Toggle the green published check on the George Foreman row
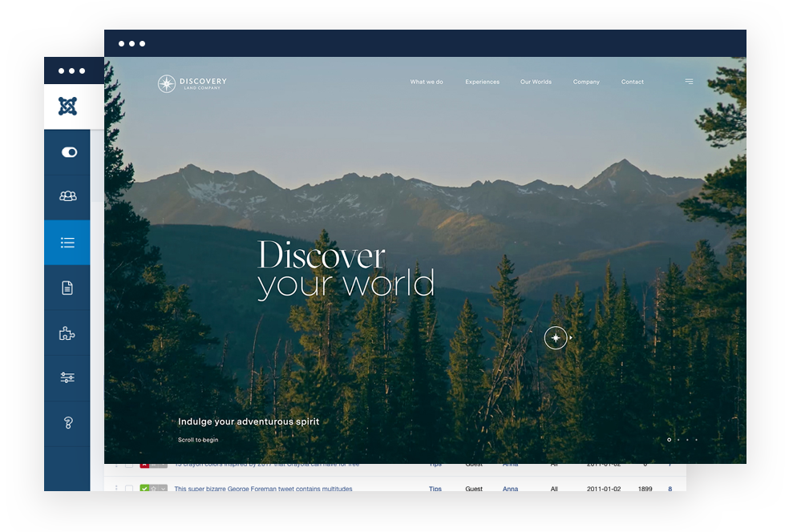The width and height of the screenshot is (793, 532). 144,489
